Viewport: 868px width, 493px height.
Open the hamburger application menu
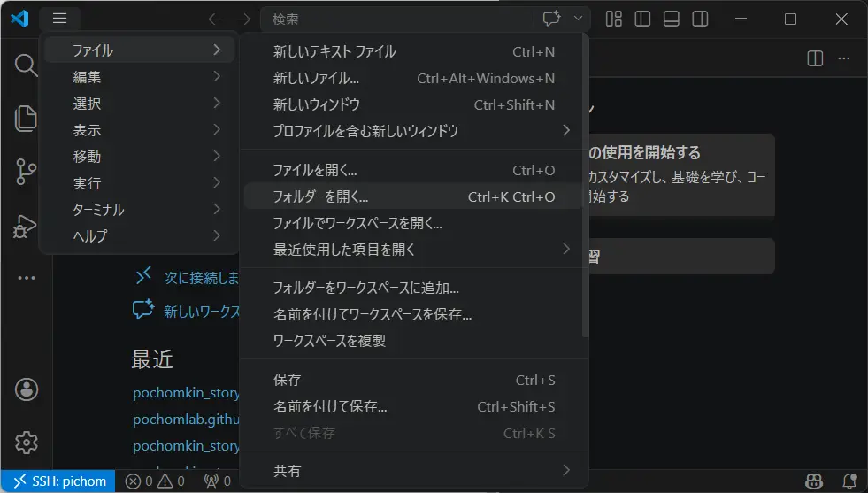(x=60, y=19)
